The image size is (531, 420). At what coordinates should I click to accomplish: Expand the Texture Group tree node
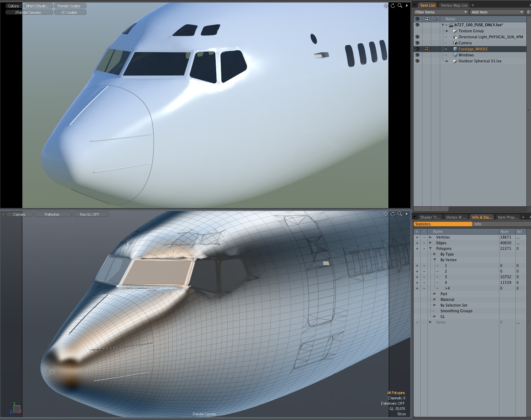click(447, 31)
